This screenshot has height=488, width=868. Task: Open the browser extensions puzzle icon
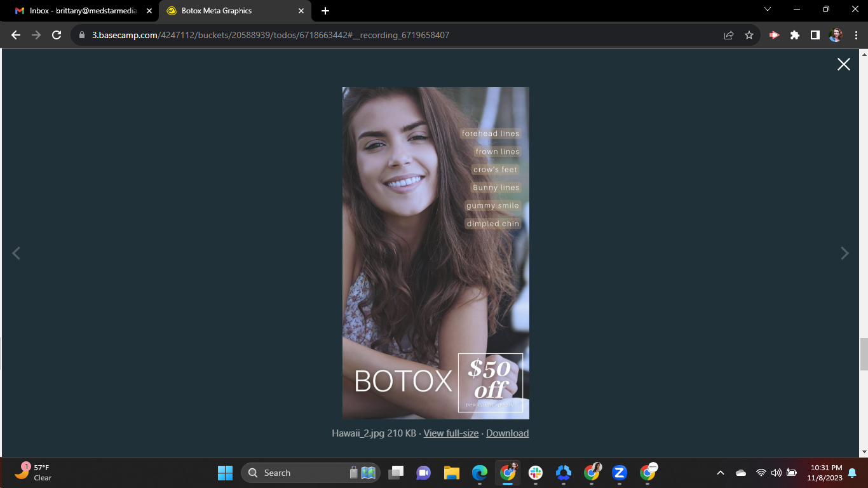[794, 35]
